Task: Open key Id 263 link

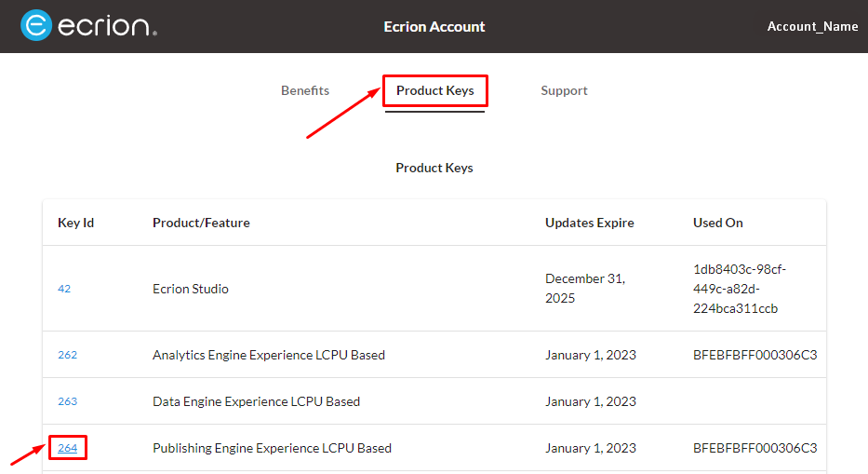Action: pyautogui.click(x=68, y=401)
